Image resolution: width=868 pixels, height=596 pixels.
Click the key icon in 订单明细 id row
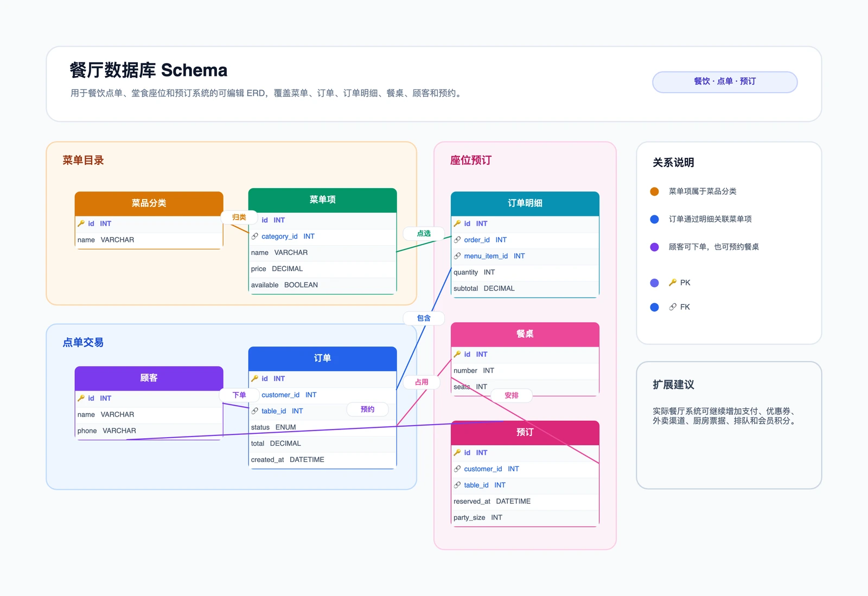[x=457, y=223]
